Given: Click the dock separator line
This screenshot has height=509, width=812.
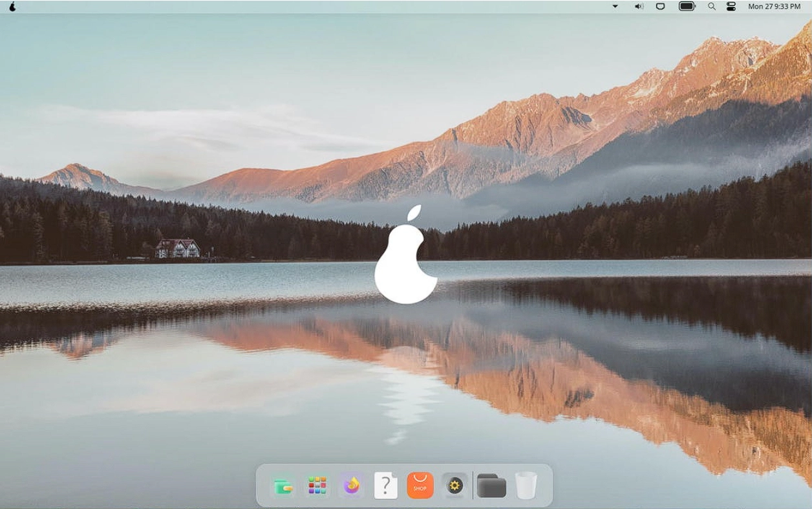Looking at the screenshot, I should point(473,485).
